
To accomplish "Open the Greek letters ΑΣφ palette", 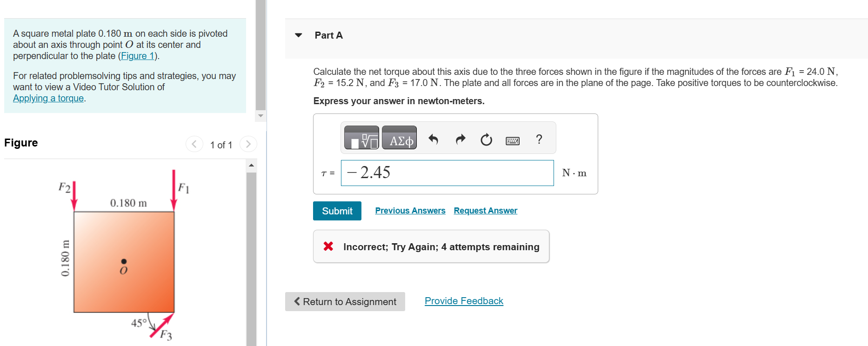I will tap(399, 138).
